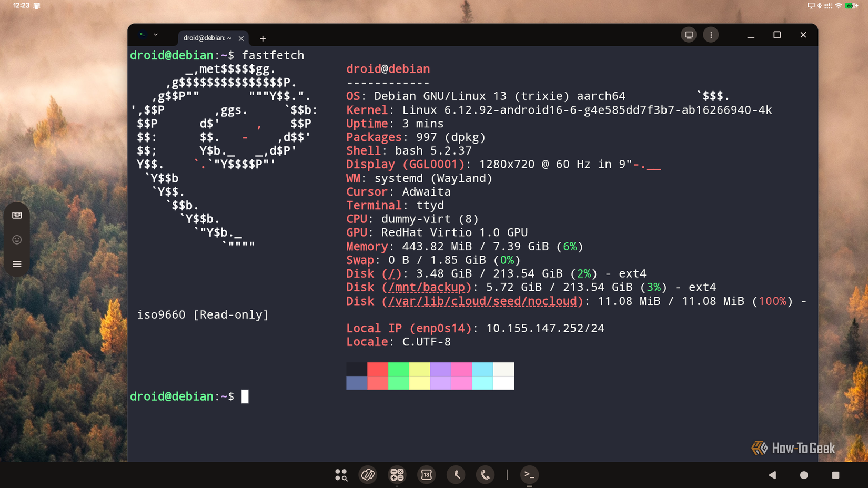Open the hamburger menu in side panel
The width and height of the screenshot is (868, 488).
[x=17, y=264]
